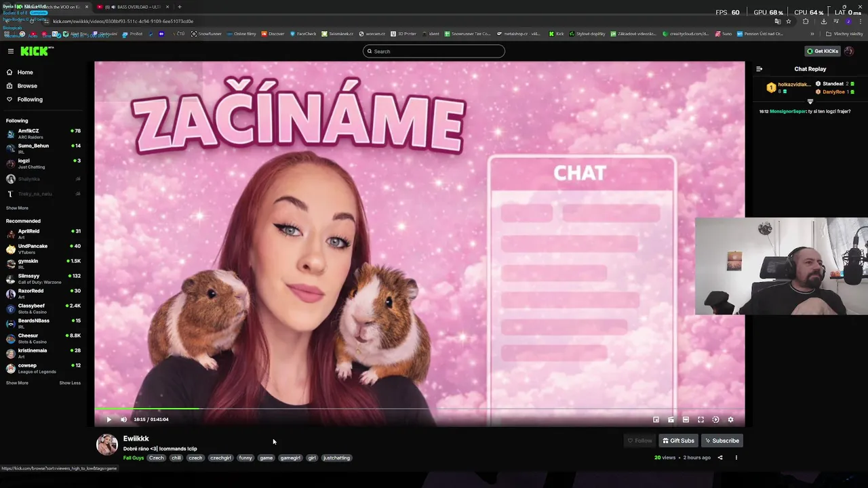Open the Suno bookmark
The width and height of the screenshot is (868, 488).
coord(723,33)
